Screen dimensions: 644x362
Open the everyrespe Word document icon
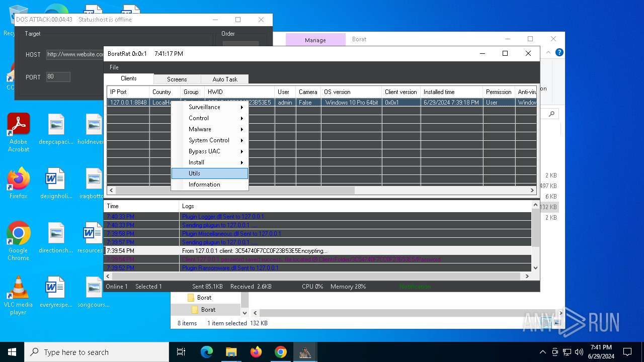click(x=56, y=292)
